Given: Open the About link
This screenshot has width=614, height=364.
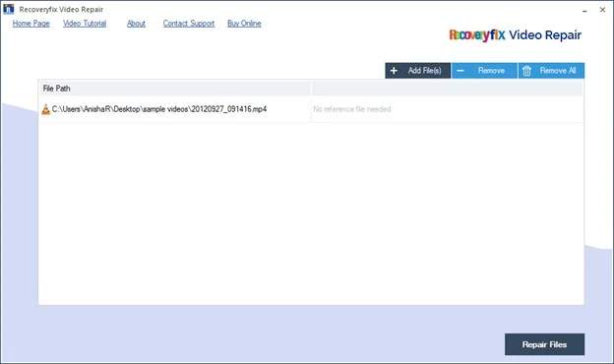Looking at the screenshot, I should point(136,24).
